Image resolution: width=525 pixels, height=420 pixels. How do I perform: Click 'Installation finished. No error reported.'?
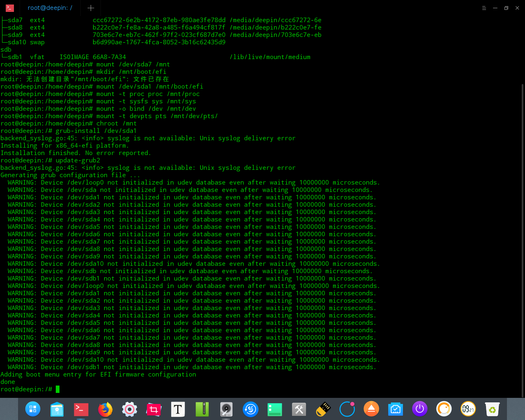click(76, 153)
